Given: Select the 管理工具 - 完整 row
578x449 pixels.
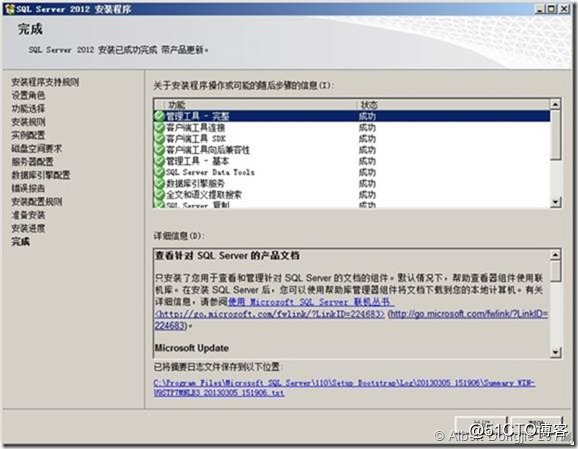Looking at the screenshot, I should 352,116.
